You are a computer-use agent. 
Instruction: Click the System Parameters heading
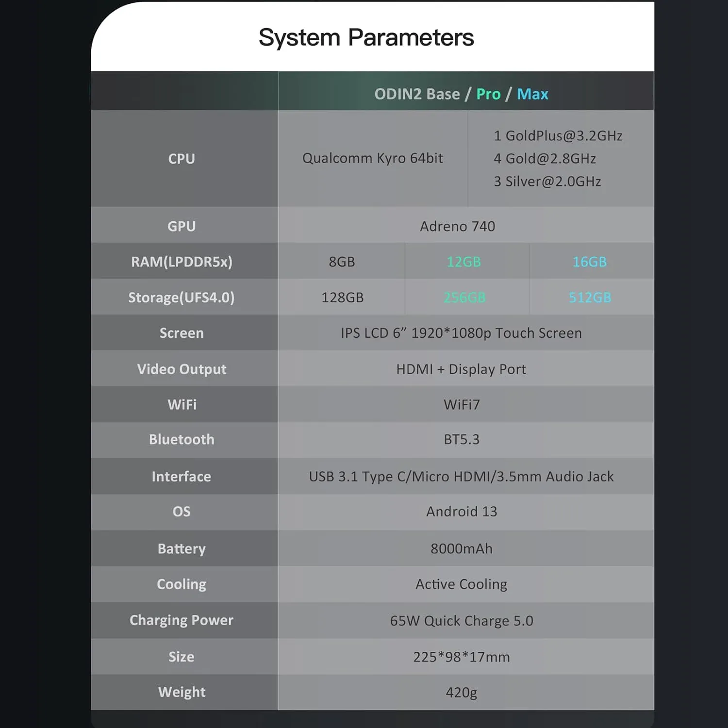pyautogui.click(x=366, y=37)
